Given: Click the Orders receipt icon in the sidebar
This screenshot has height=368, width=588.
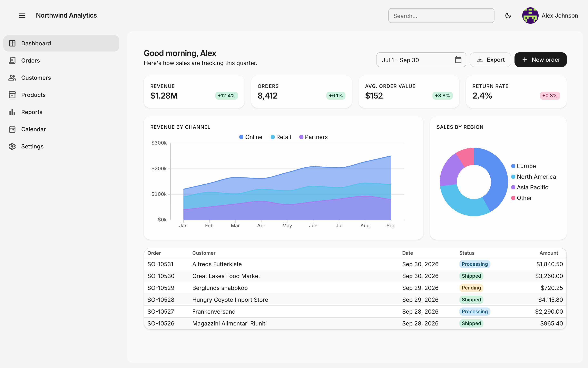Looking at the screenshot, I should [x=12, y=61].
